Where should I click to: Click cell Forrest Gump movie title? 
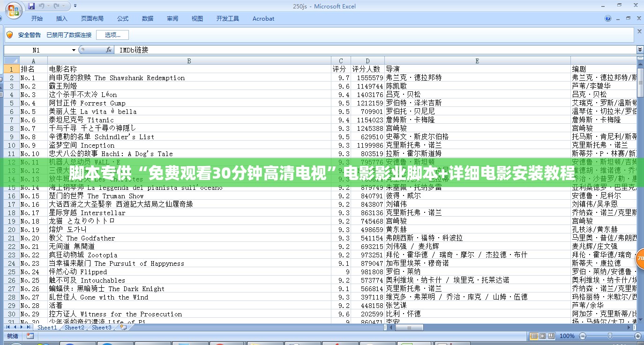click(189, 103)
